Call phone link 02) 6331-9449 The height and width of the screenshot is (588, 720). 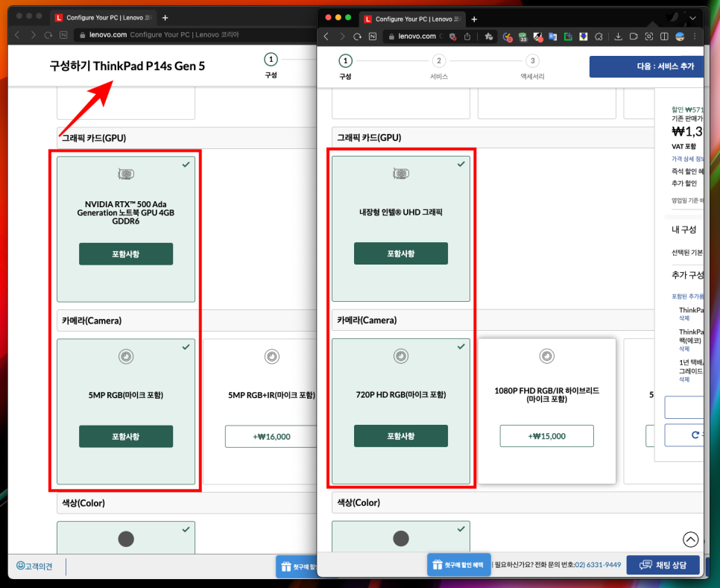tap(598, 565)
